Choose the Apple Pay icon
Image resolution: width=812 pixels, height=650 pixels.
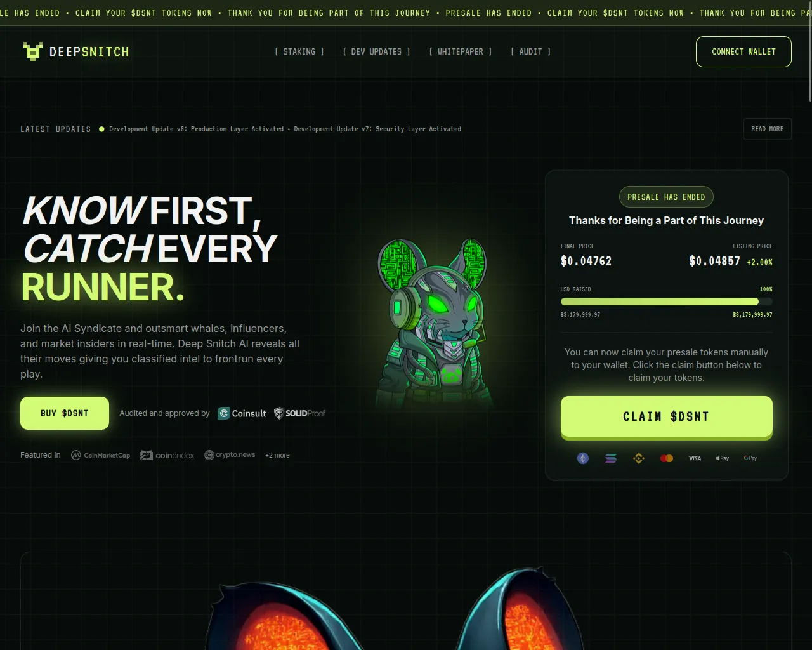click(723, 458)
